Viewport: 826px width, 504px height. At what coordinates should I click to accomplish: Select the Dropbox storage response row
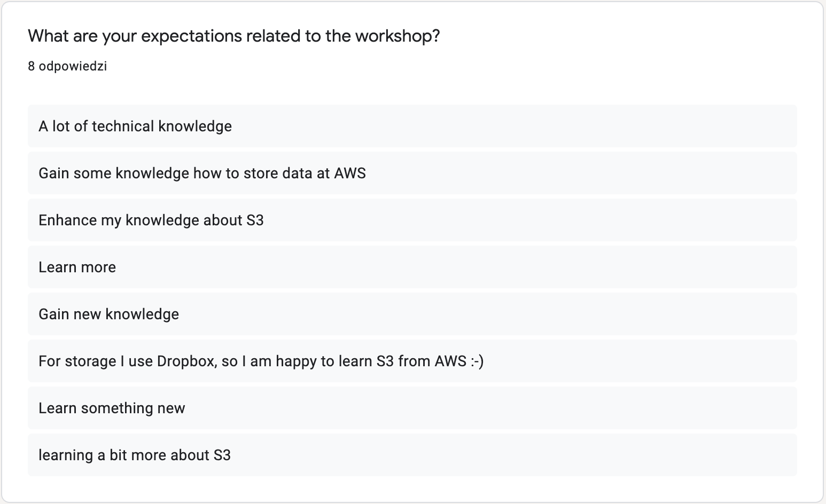[x=412, y=361]
